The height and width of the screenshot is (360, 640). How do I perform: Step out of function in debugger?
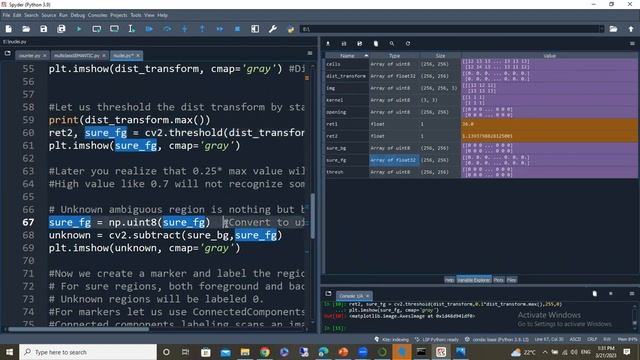202,29
